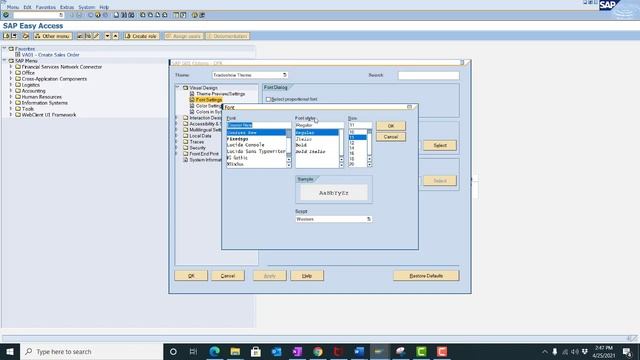Select Lucida Sans Typewriter font

point(256,151)
